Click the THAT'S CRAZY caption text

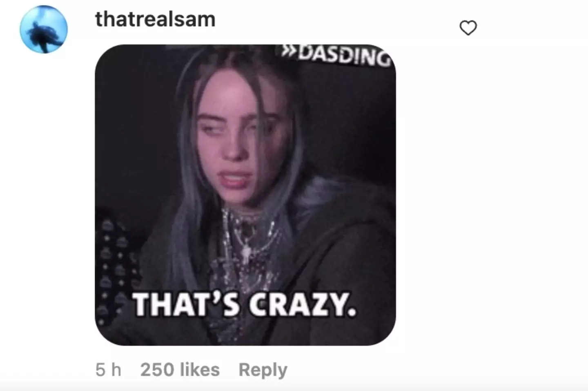pos(245,305)
